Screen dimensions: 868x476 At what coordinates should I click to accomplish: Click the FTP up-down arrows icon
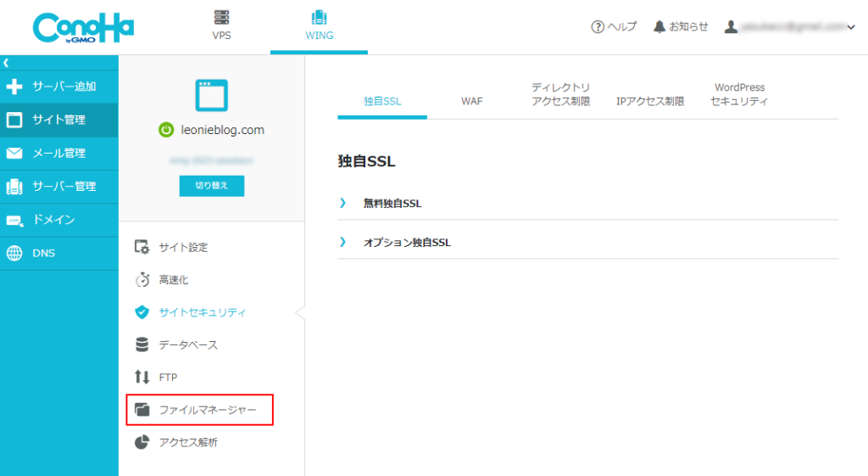(x=142, y=378)
